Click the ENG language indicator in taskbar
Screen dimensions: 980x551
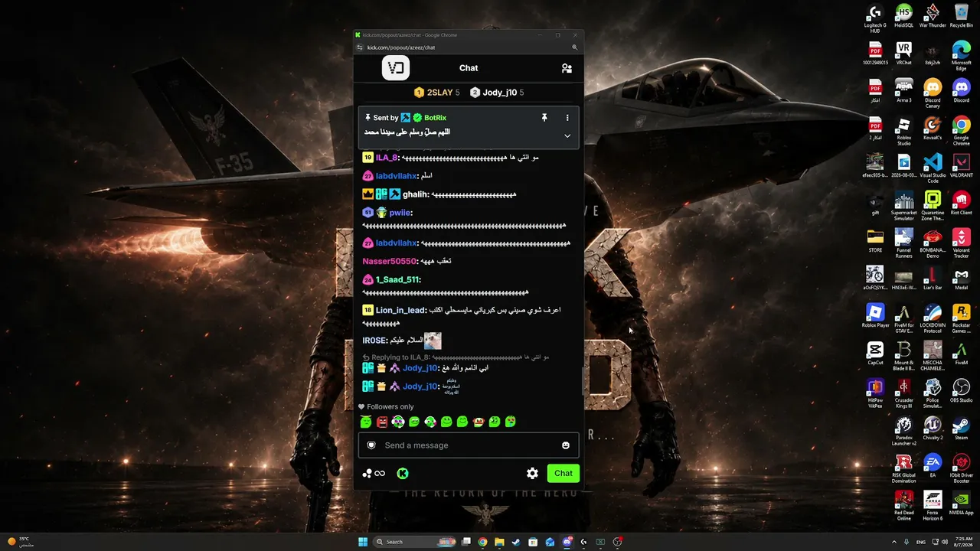click(x=921, y=542)
